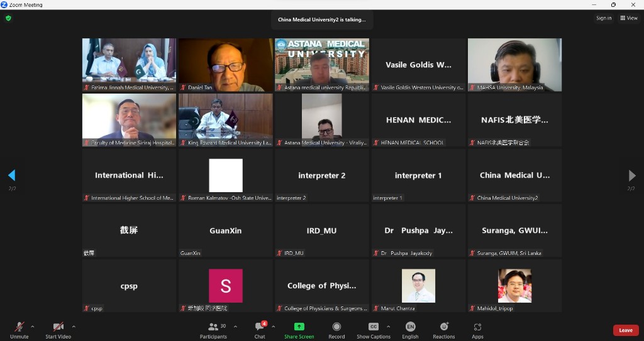Expand the arrow next to Chat
The height and width of the screenshot is (341, 644).
click(274, 327)
